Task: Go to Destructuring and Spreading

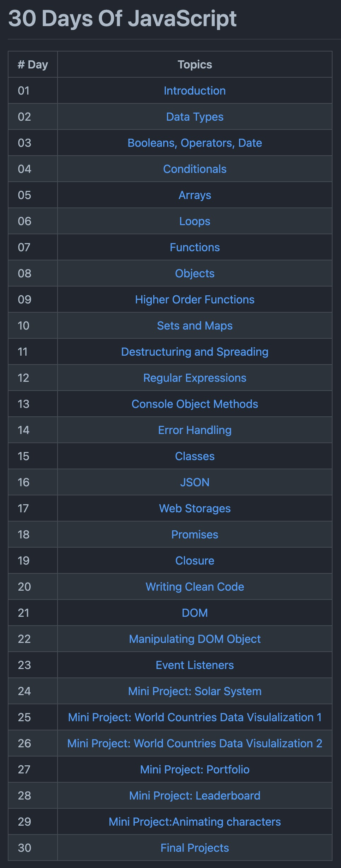Action: [195, 352]
